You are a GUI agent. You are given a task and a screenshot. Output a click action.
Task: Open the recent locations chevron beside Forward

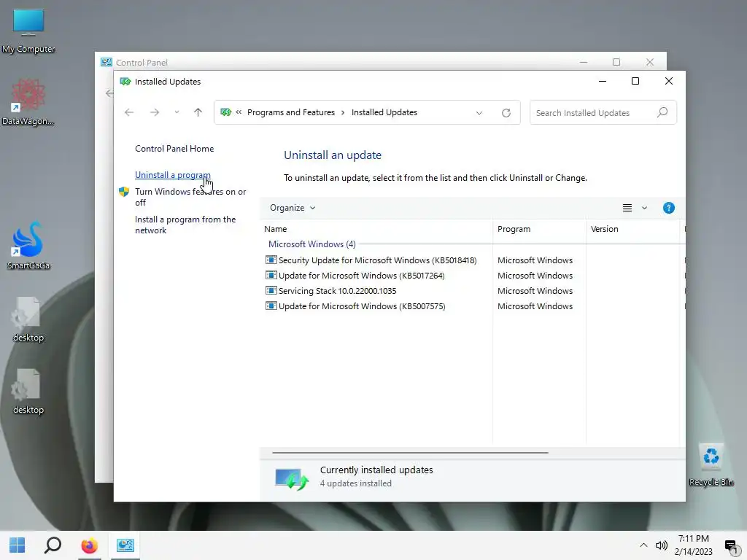[x=177, y=112]
